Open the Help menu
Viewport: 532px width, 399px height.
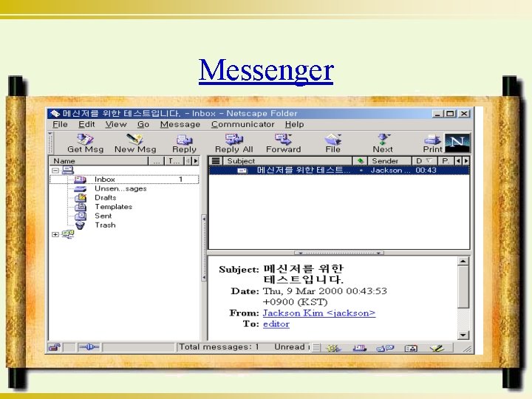click(294, 125)
